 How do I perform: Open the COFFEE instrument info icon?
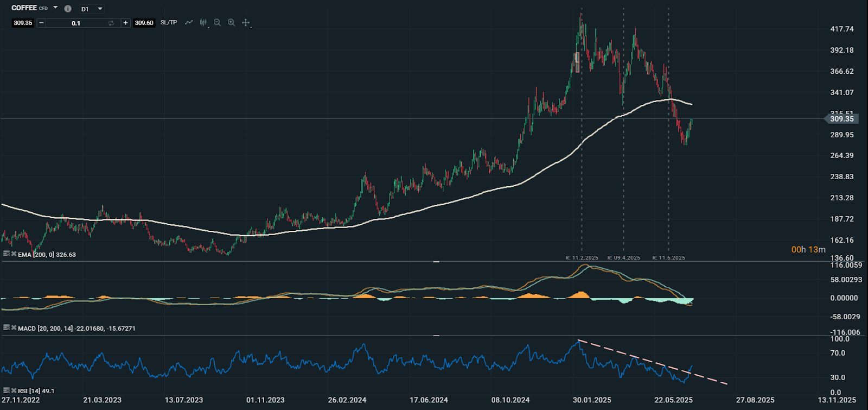(x=68, y=9)
